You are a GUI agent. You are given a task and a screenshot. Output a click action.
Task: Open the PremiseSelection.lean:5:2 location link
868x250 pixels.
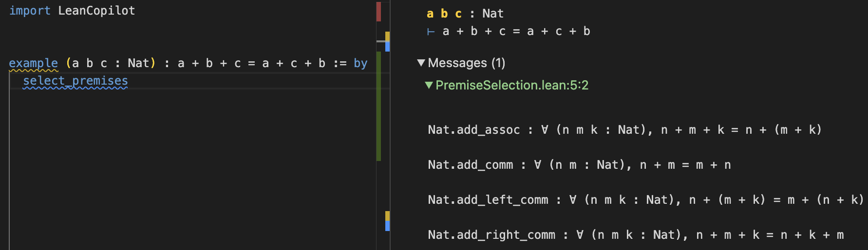(x=511, y=85)
